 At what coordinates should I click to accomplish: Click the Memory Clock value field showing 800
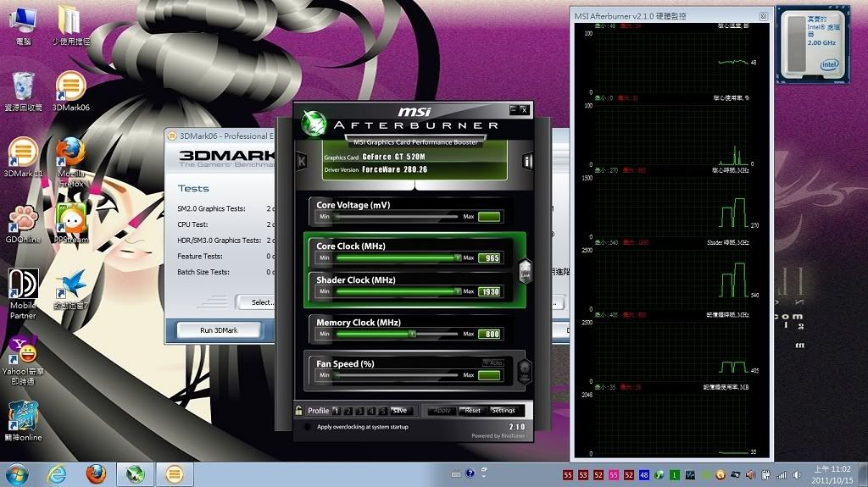[x=491, y=334]
